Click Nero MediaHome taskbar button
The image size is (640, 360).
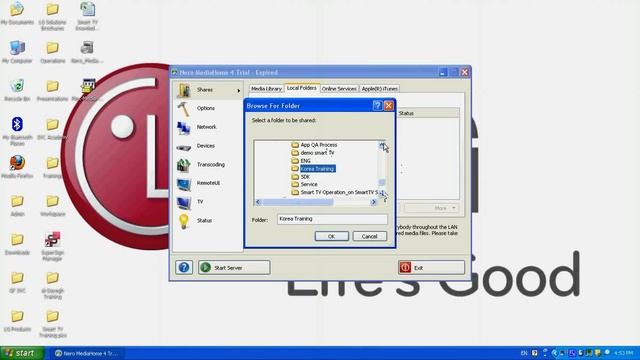[87, 353]
